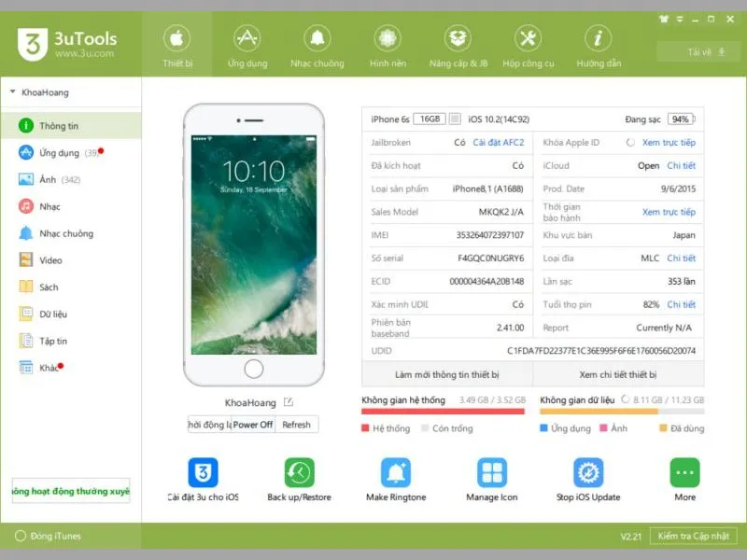This screenshot has width=747, height=560.
Task: Open Stop iOS Update tool
Action: (588, 480)
